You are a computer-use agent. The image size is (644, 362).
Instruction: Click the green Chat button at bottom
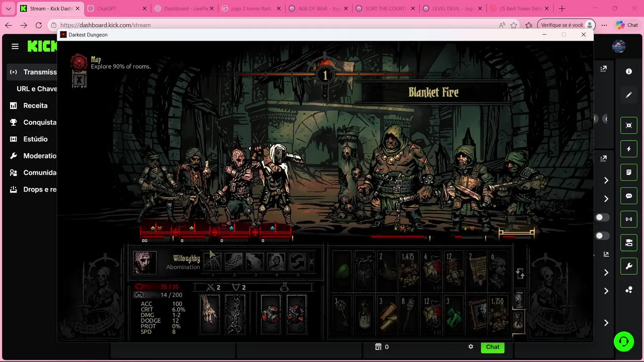493,347
